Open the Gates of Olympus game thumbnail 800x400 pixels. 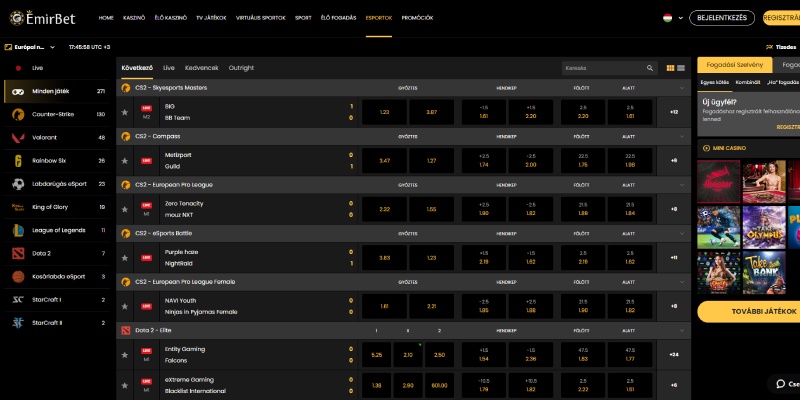[x=764, y=227]
